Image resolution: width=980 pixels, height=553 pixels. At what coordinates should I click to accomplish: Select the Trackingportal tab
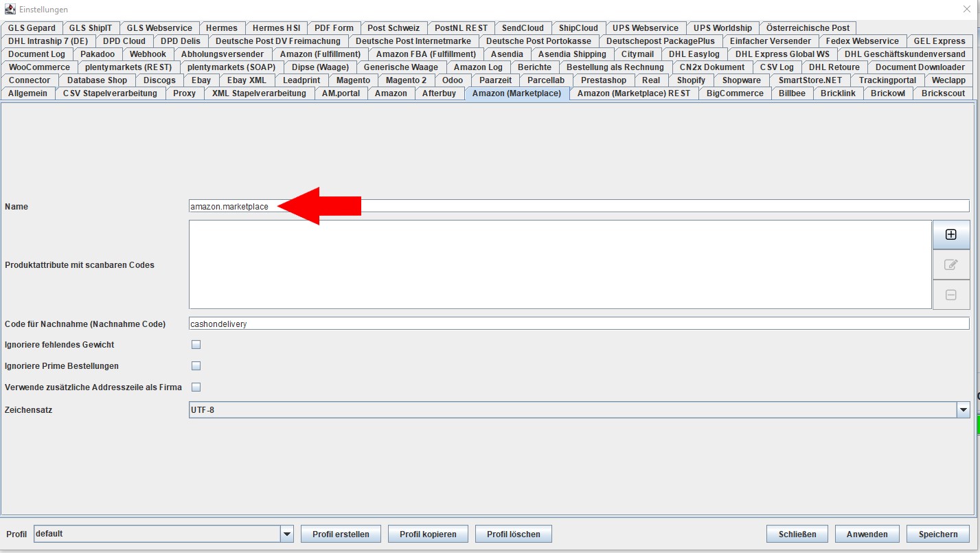coord(887,80)
